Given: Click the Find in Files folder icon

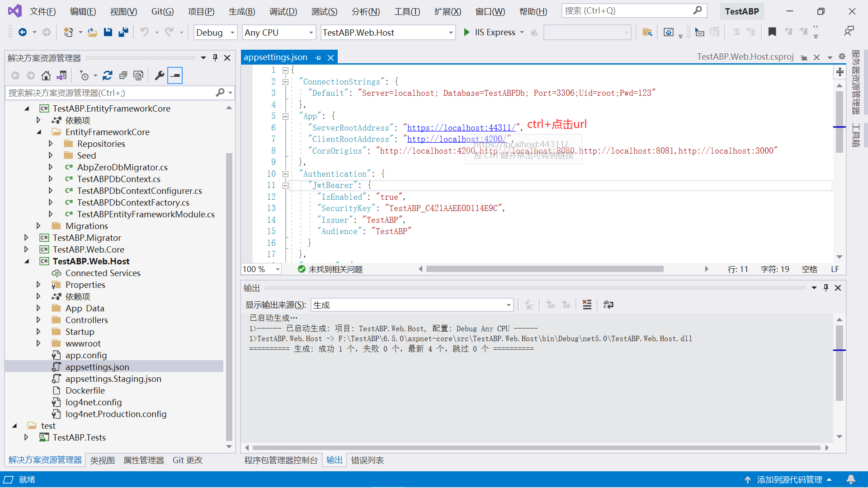Looking at the screenshot, I should tap(647, 32).
